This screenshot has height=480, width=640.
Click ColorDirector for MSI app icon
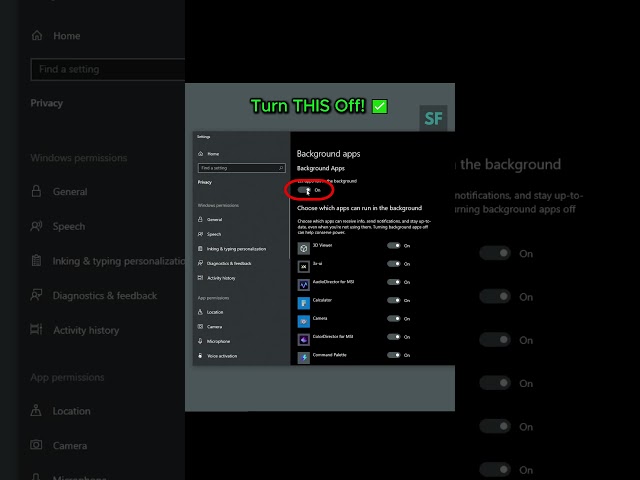[x=304, y=340]
